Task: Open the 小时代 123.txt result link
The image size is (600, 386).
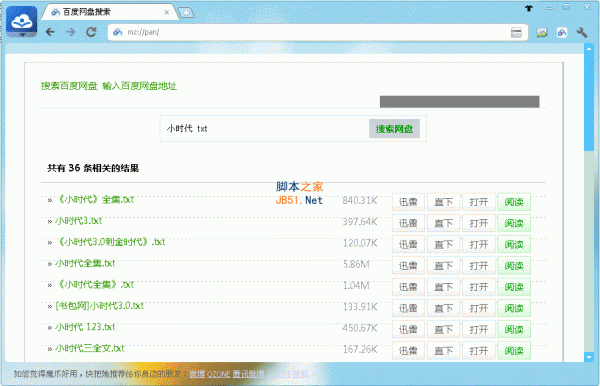Action: click(x=85, y=327)
